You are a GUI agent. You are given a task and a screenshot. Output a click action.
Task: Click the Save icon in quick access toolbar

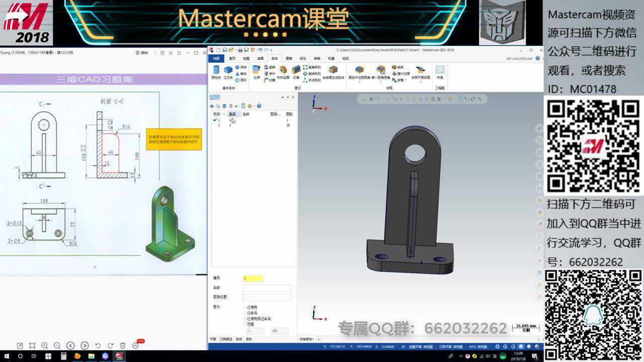[x=225, y=50]
